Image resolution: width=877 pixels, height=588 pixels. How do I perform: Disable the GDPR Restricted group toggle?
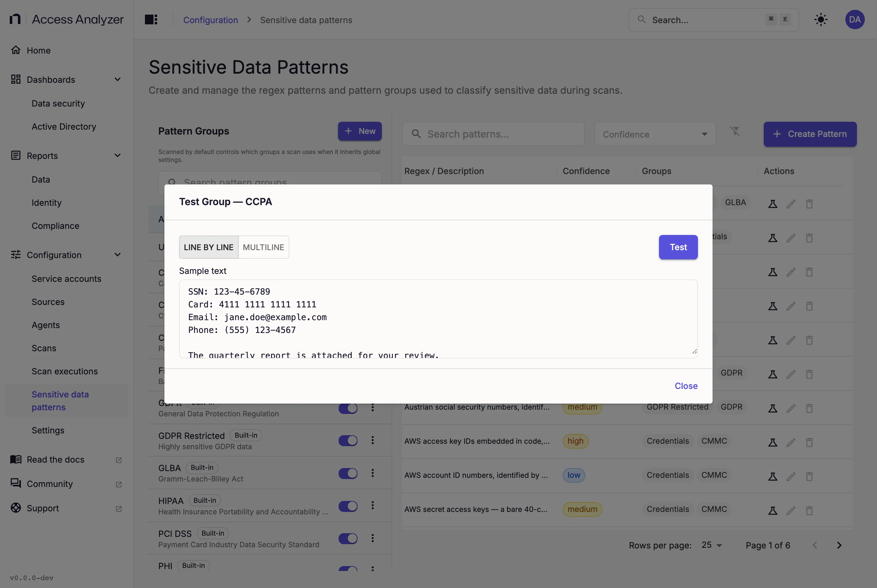pyautogui.click(x=348, y=440)
